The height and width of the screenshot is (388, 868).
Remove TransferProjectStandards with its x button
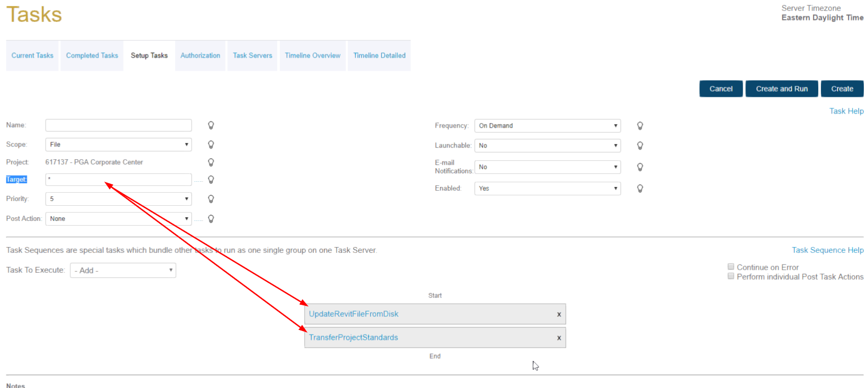(559, 338)
